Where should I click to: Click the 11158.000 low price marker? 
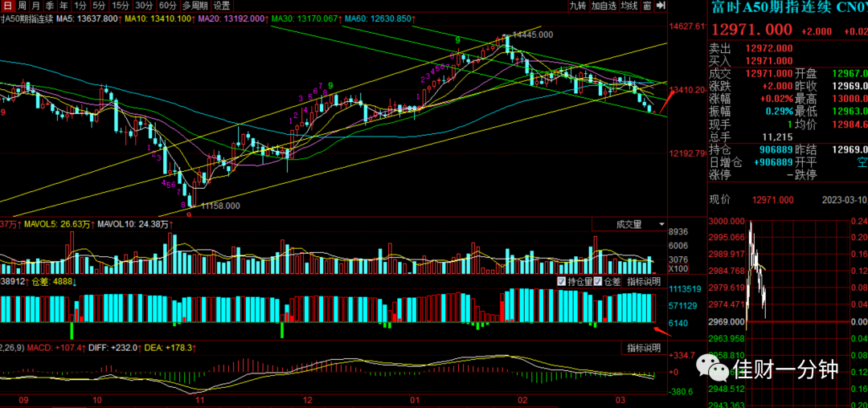click(x=220, y=206)
